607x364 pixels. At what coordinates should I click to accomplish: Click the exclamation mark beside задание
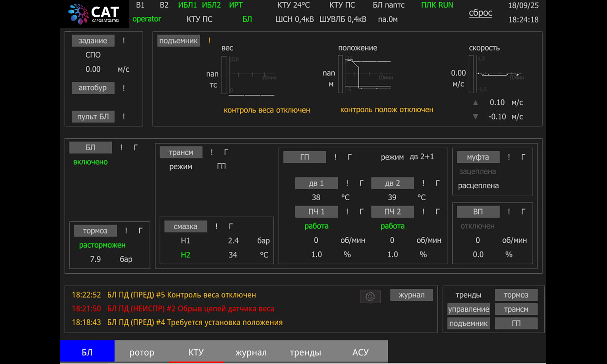coord(124,41)
